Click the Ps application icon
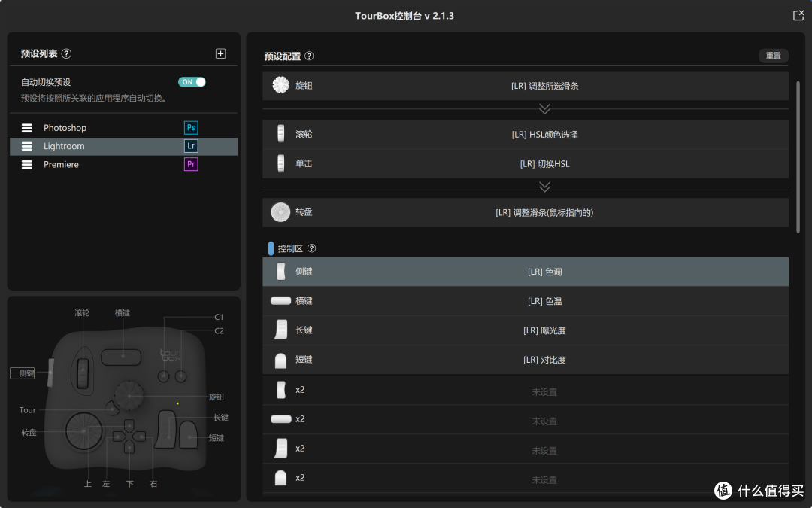Image resolution: width=812 pixels, height=508 pixels. pos(191,127)
